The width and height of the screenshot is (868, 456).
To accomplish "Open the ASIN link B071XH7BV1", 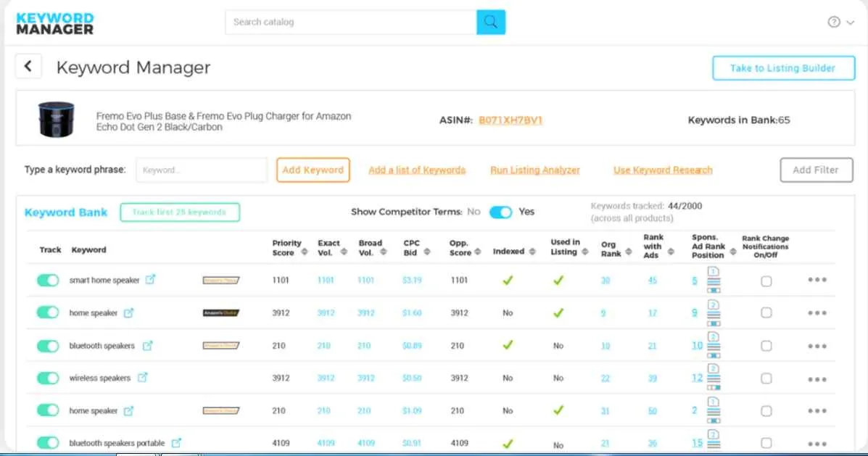I will (511, 120).
